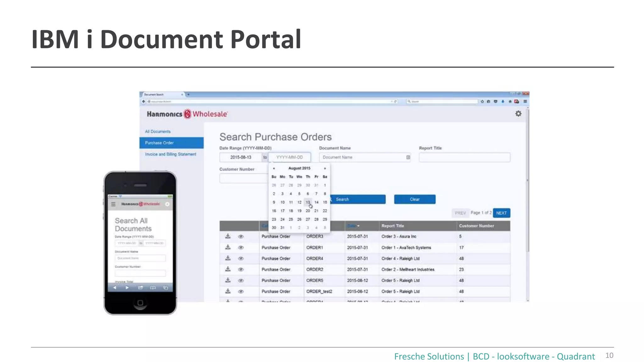Go to next month in the calendar

coord(325,168)
